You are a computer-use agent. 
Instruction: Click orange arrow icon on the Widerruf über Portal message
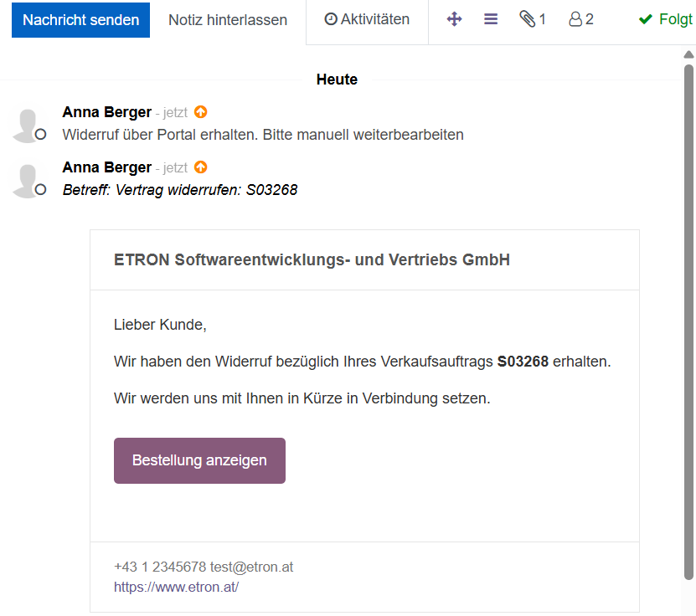[200, 112]
